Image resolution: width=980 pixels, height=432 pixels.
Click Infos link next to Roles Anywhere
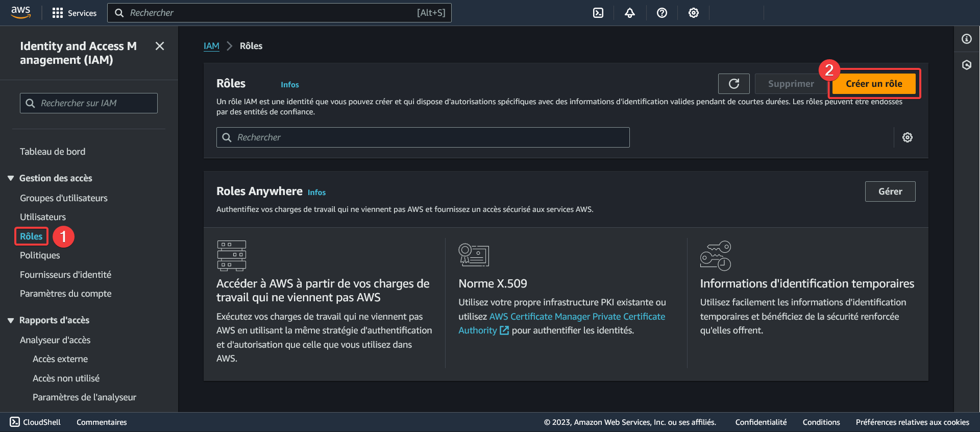(x=316, y=193)
